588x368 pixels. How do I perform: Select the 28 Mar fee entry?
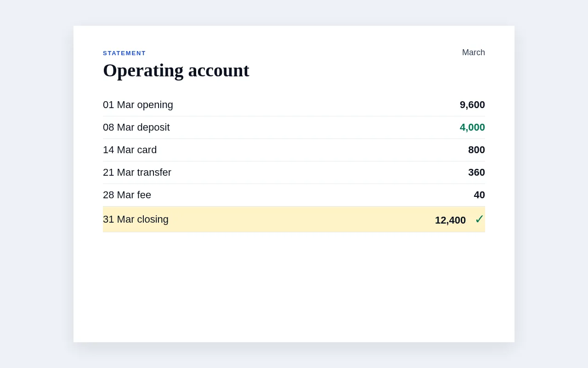pos(127,195)
